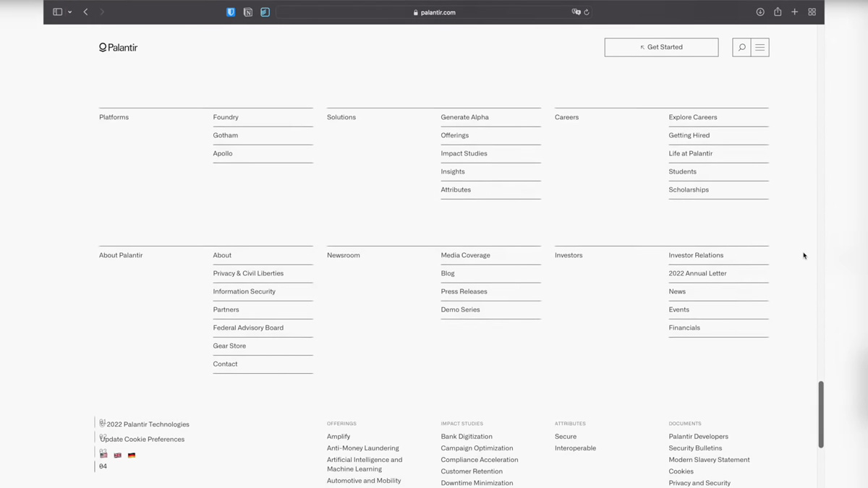Screen dimensions: 868x488
Task: Select the German flag language icon
Action: click(x=132, y=455)
